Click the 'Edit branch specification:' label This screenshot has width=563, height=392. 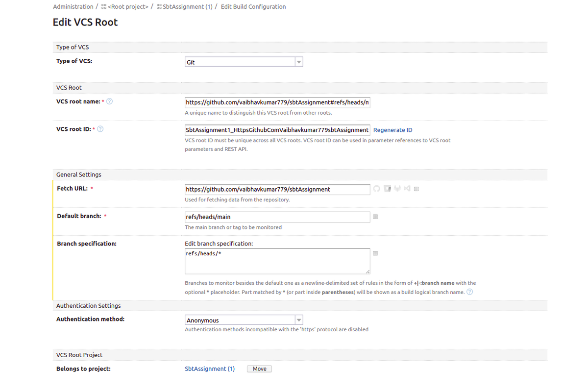[x=219, y=244]
